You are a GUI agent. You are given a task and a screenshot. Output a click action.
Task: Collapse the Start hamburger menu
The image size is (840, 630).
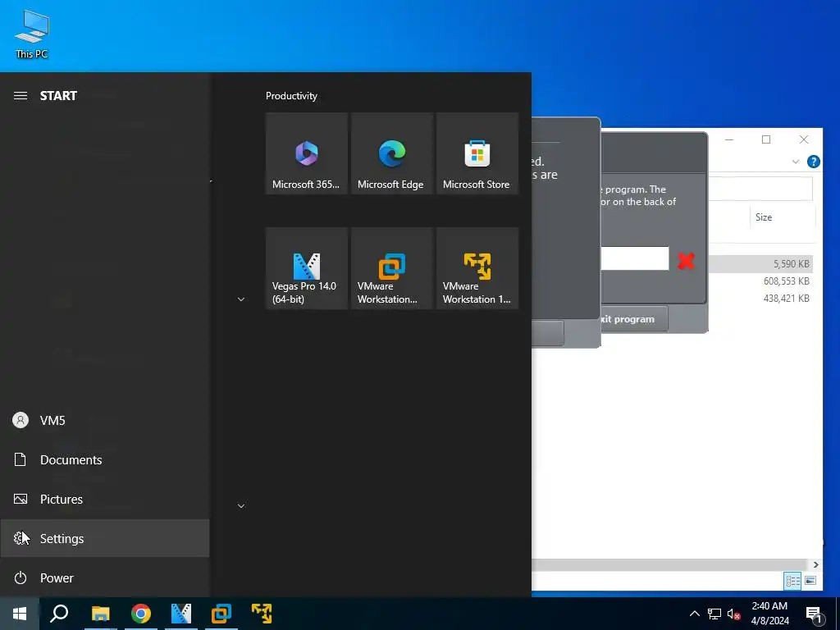[21, 96]
